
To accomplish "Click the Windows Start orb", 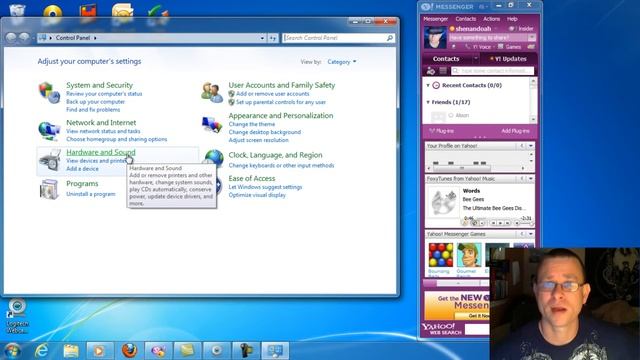I will point(12,351).
